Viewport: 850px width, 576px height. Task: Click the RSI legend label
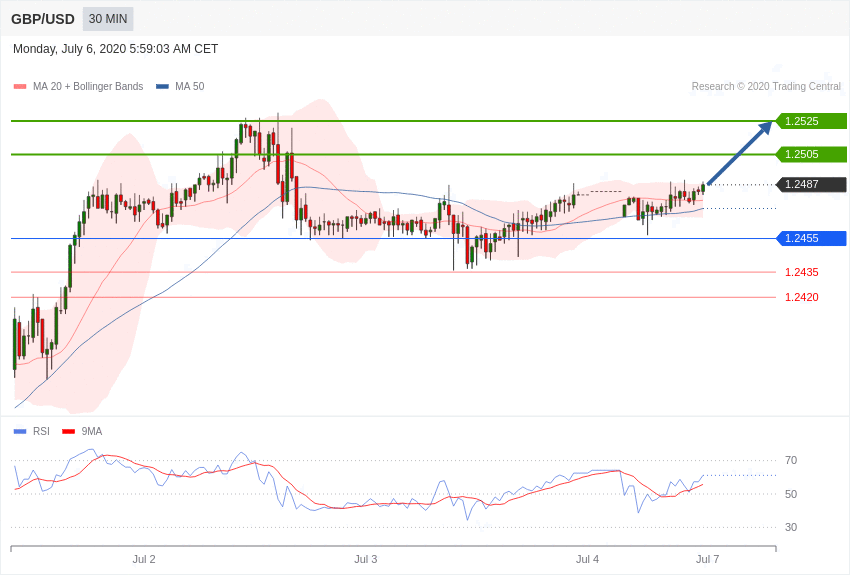pyautogui.click(x=41, y=431)
